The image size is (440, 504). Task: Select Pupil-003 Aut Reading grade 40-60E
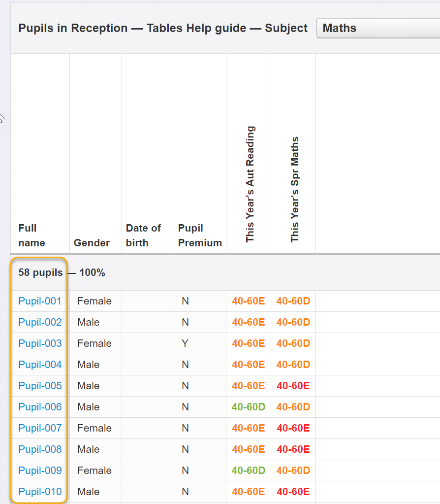(x=249, y=343)
